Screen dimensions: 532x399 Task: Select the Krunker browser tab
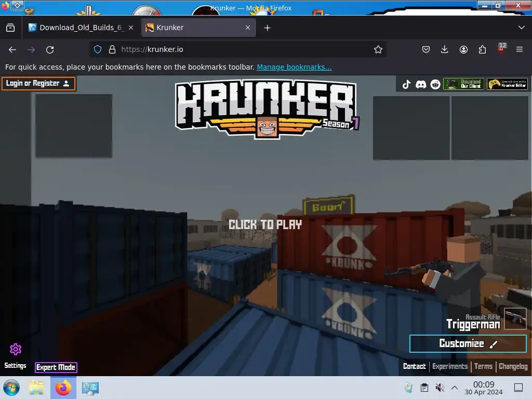(x=198, y=28)
